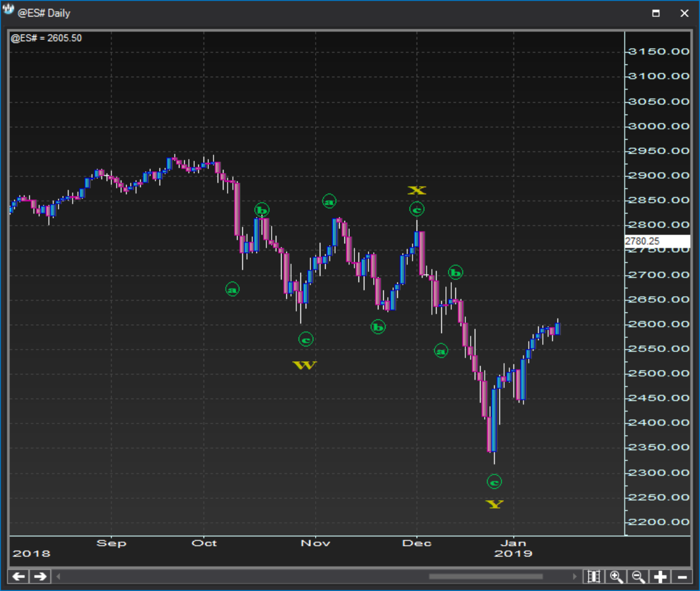Screen dimensions: 700x591
Task: Click the Dec label on time axis
Action: click(x=417, y=544)
